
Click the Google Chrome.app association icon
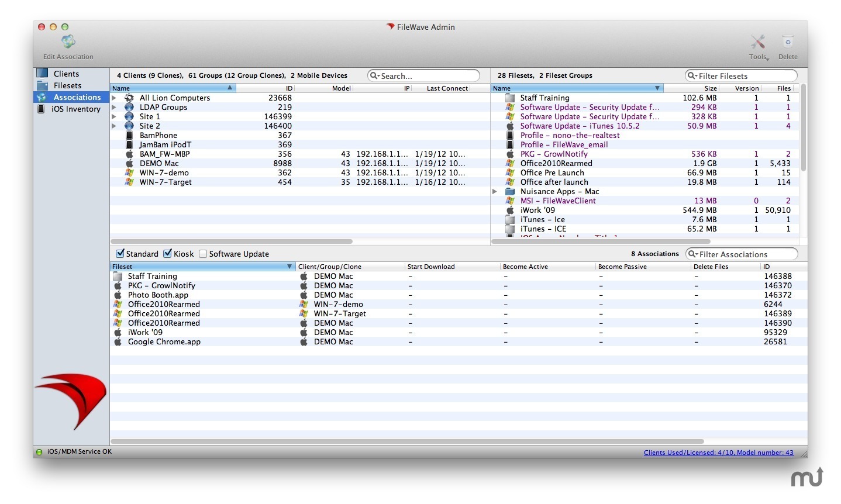click(118, 341)
